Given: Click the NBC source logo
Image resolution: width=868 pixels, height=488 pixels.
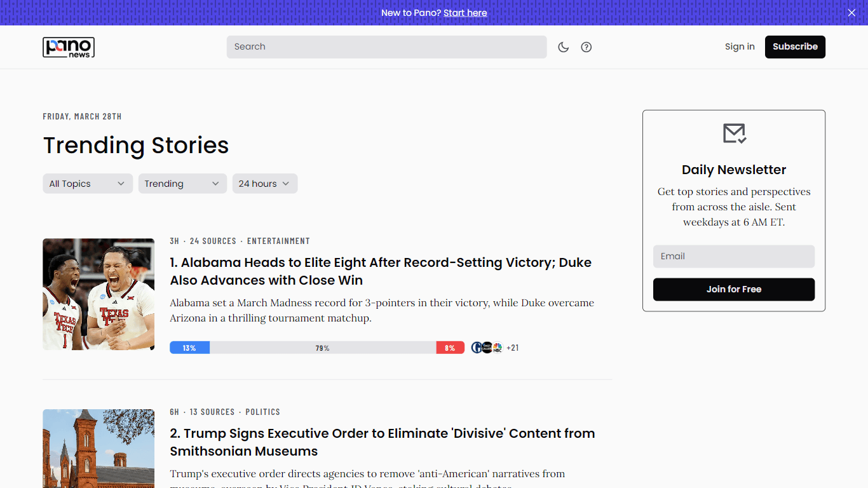Looking at the screenshot, I should pyautogui.click(x=497, y=348).
